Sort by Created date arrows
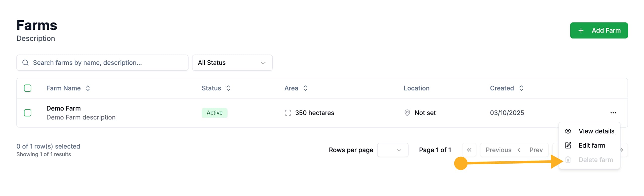Screen dimensions: 644x196 tap(521, 88)
